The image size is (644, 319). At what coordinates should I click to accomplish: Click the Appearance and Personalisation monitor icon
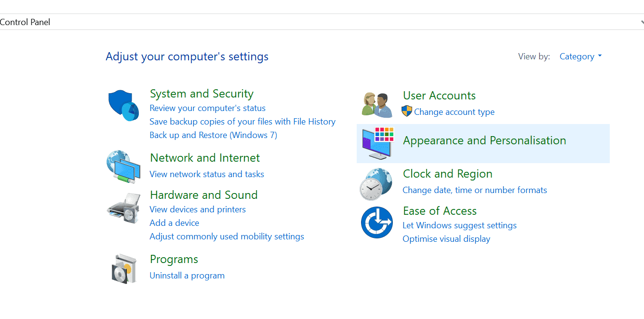(x=378, y=143)
